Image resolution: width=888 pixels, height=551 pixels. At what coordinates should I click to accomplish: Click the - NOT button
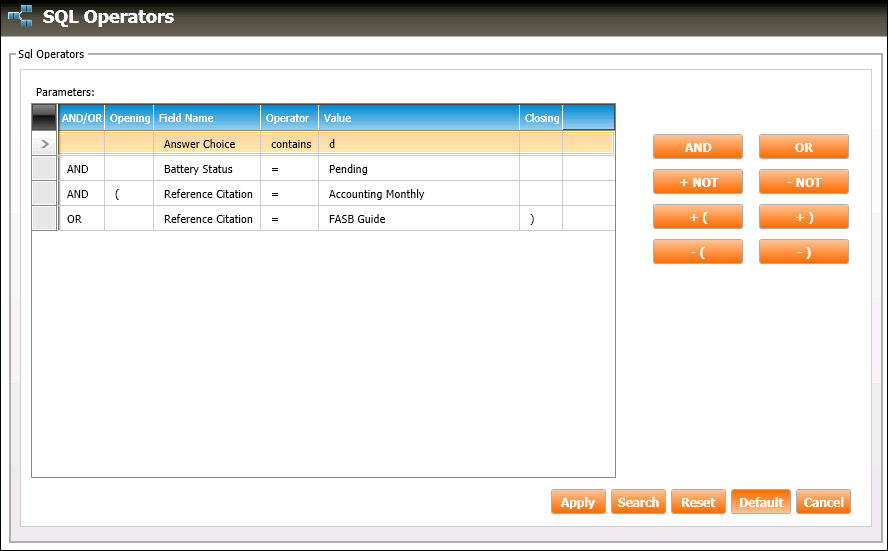803,182
